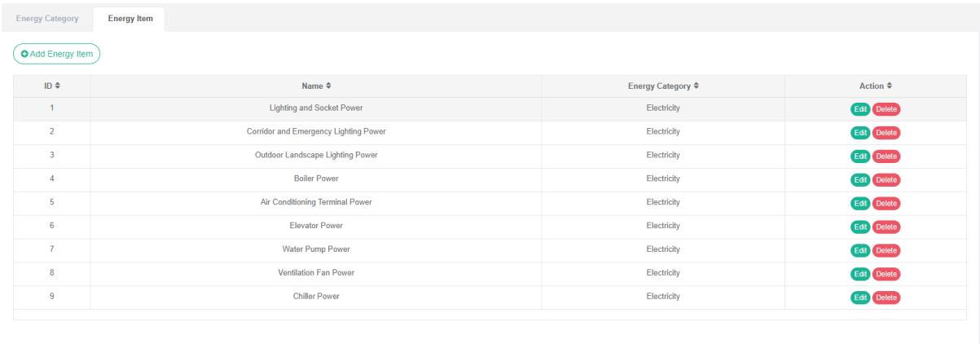The width and height of the screenshot is (980, 344).
Task: Click the Boiler Power row name
Action: tap(315, 179)
